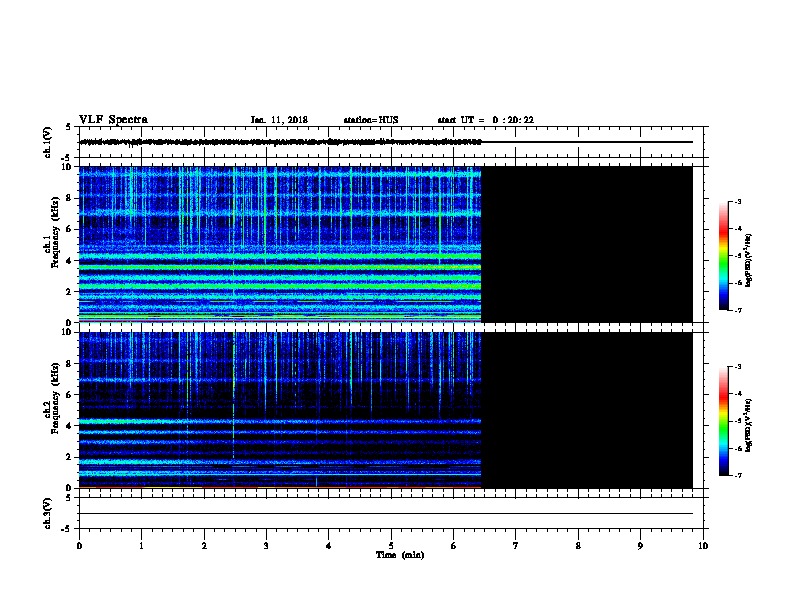This screenshot has height=612, width=792.
Task: Select the 'Time (min)' x-axis label
Action: (400, 555)
